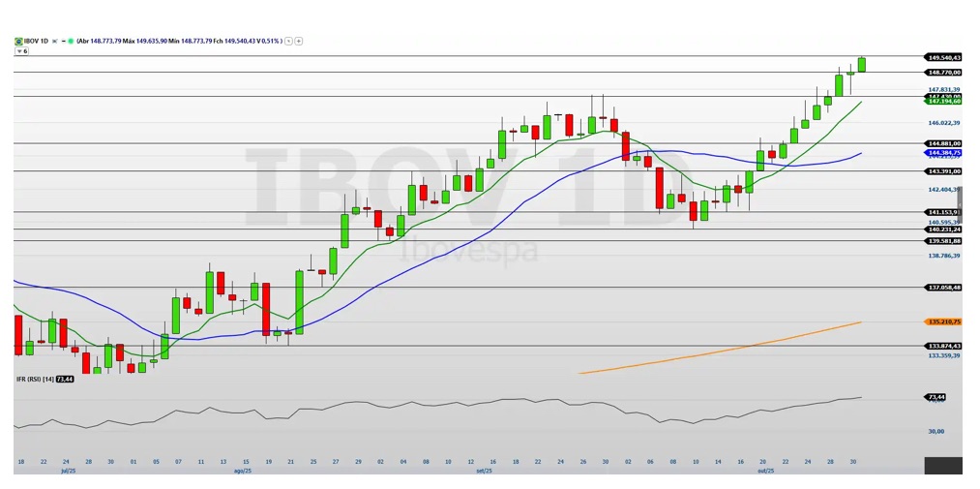The height and width of the screenshot is (489, 980).
Task: Click the horizontal line price tag 137.058,48
Action: (x=942, y=288)
